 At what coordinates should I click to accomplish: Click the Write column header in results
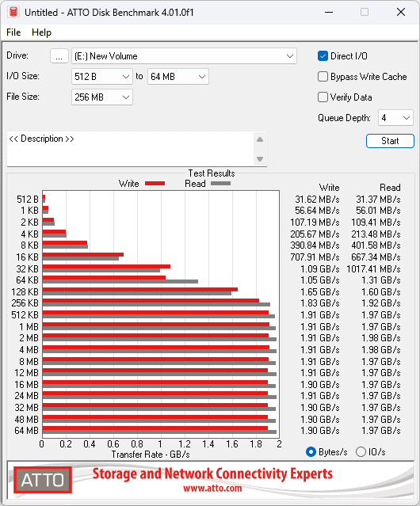point(330,188)
